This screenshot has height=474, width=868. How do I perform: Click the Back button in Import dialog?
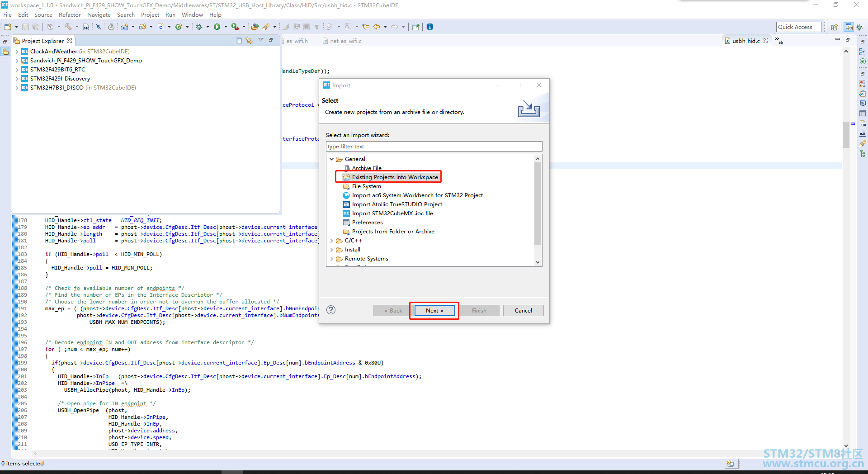[x=392, y=310]
